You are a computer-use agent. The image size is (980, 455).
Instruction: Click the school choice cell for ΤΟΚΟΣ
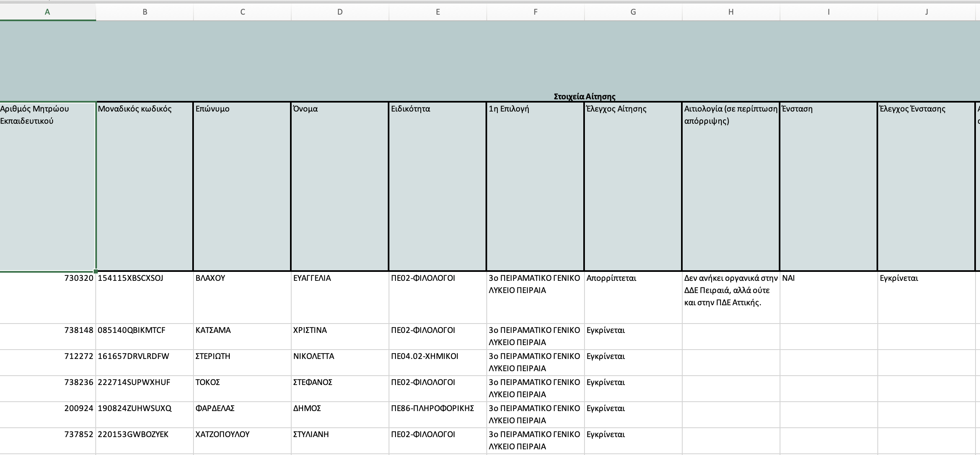coord(535,388)
